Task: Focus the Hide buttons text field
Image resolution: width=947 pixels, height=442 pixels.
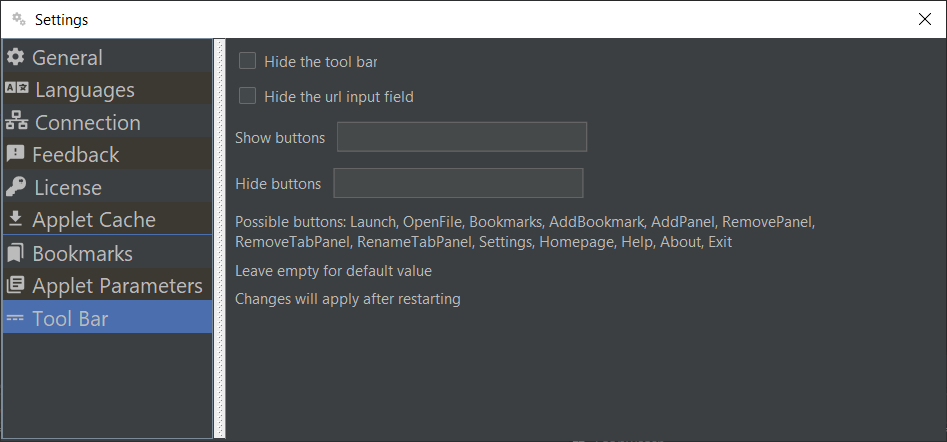Action: click(458, 183)
